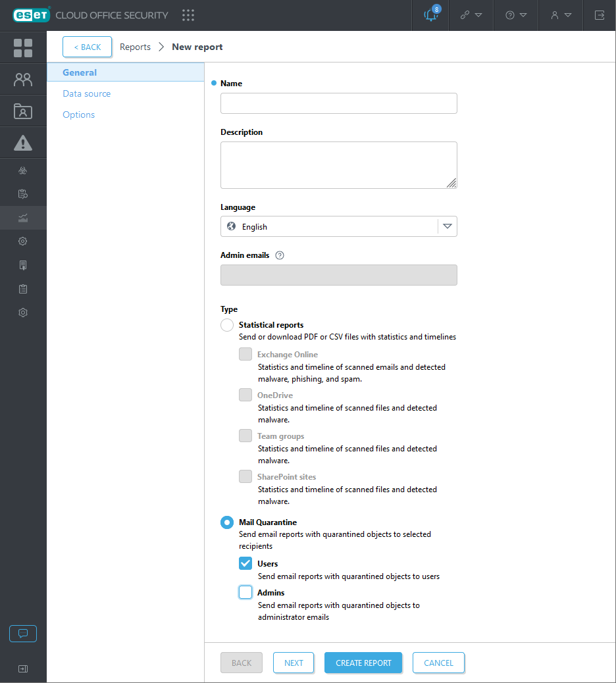The image size is (616, 683).
Task: Expand the Language dropdown arrow
Action: (448, 226)
